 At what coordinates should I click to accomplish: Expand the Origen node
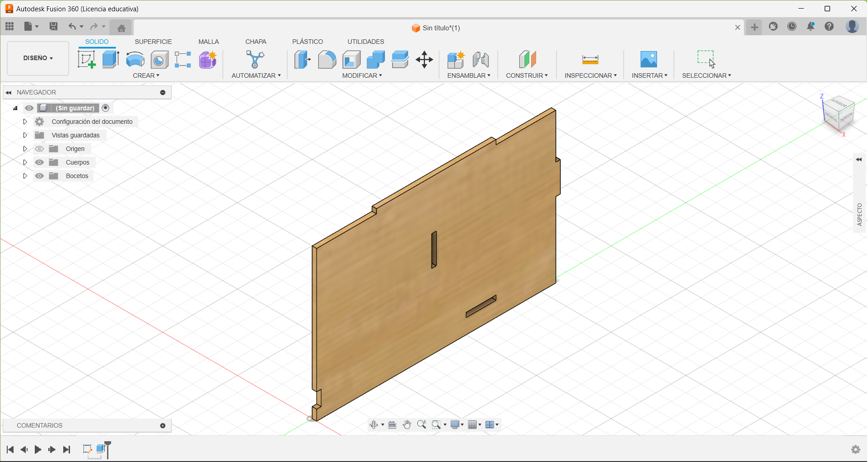coord(25,149)
